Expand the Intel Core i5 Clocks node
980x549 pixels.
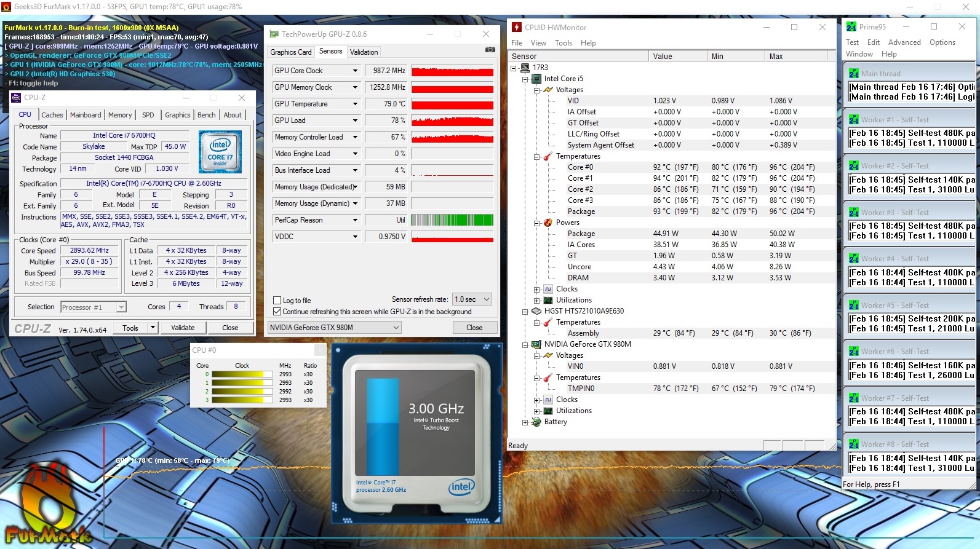[x=536, y=289]
